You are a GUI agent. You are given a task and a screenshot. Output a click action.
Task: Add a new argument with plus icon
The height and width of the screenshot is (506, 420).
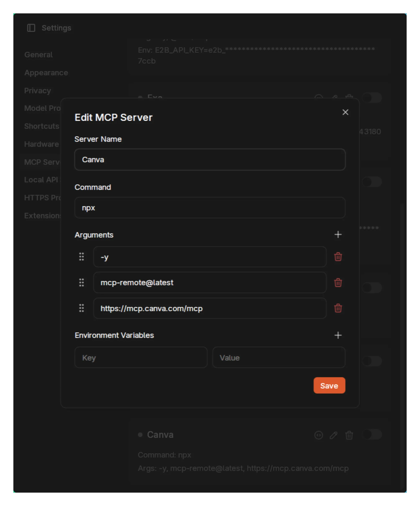tap(338, 235)
